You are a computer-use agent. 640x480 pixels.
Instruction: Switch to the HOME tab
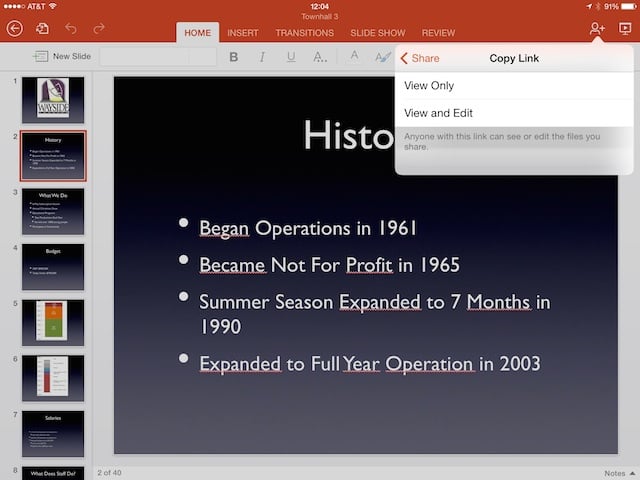click(198, 33)
